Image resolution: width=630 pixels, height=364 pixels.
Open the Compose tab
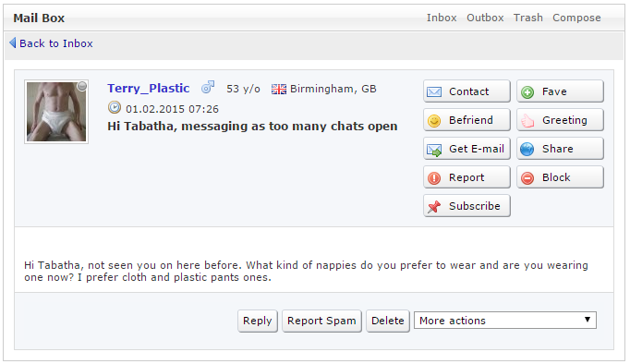click(x=576, y=18)
